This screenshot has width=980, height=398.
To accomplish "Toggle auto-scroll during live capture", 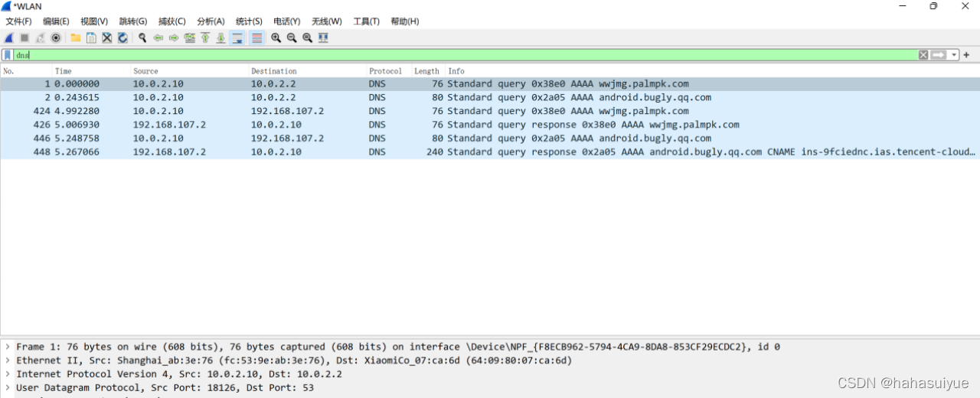I will pyautogui.click(x=237, y=38).
